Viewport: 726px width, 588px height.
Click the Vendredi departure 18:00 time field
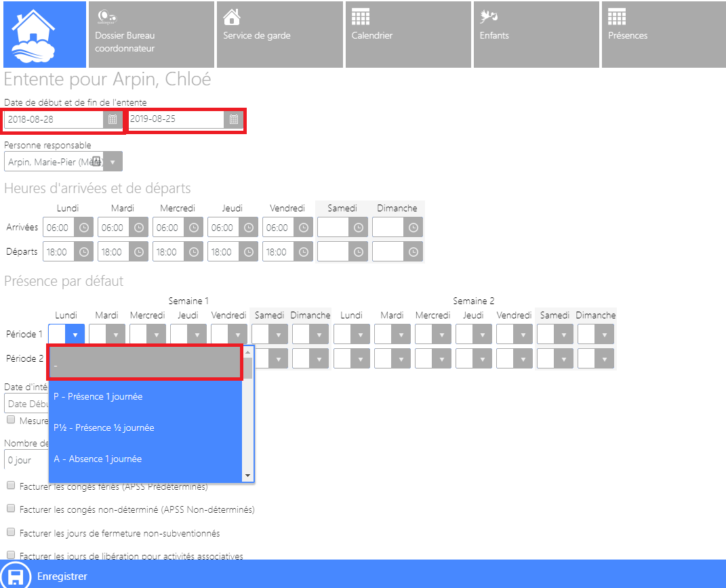click(279, 252)
